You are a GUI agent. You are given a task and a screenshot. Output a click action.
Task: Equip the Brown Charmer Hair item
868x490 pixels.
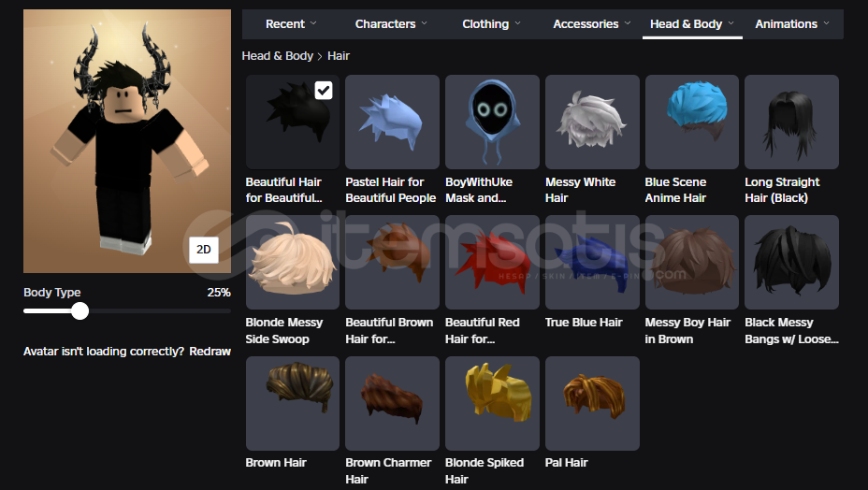pos(392,403)
